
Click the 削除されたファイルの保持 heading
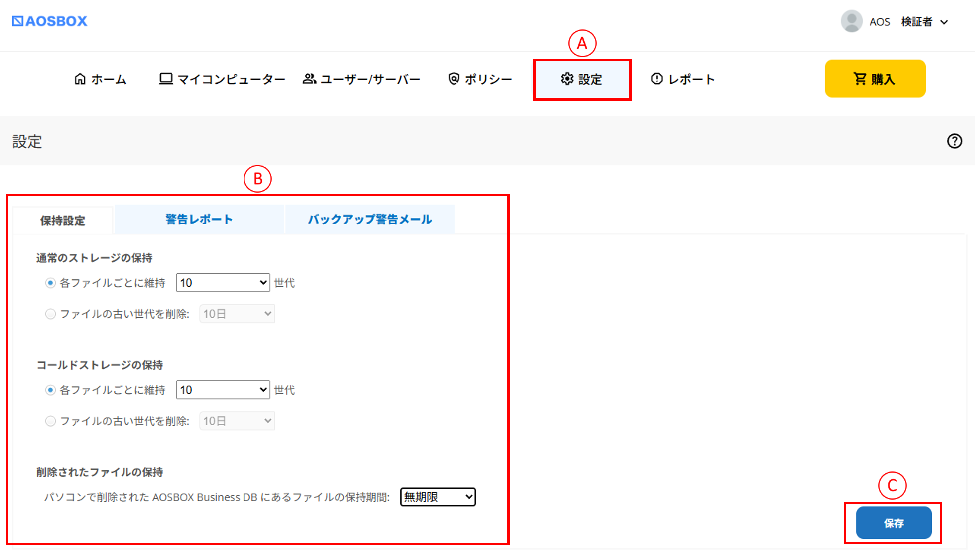(100, 472)
